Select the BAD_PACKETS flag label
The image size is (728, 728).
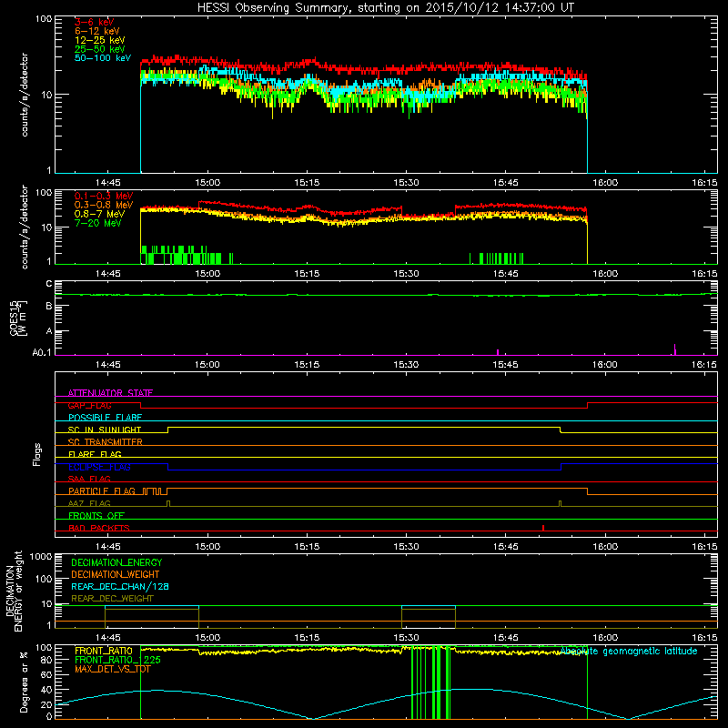tap(99, 528)
